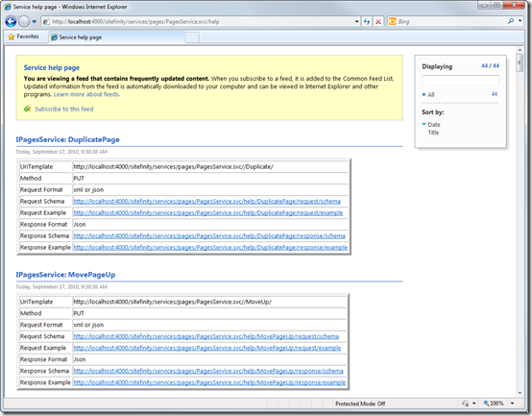Select the All filter option
532x416 pixels.
pos(431,95)
